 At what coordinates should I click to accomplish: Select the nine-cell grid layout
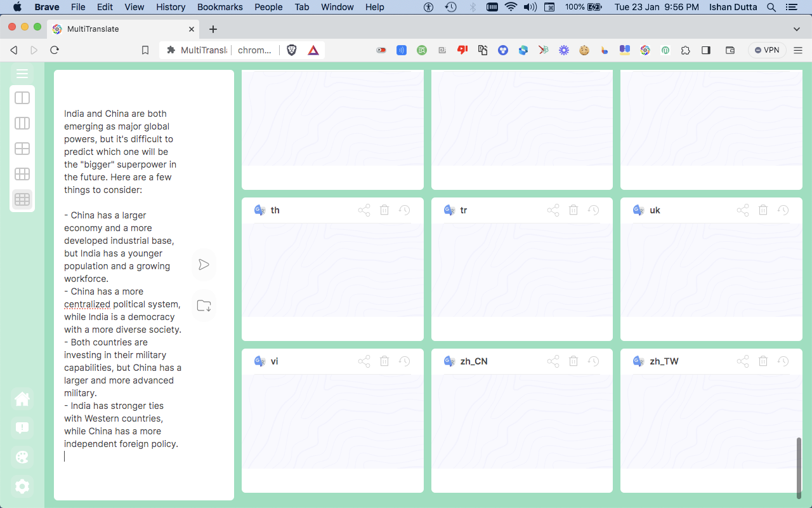click(22, 199)
